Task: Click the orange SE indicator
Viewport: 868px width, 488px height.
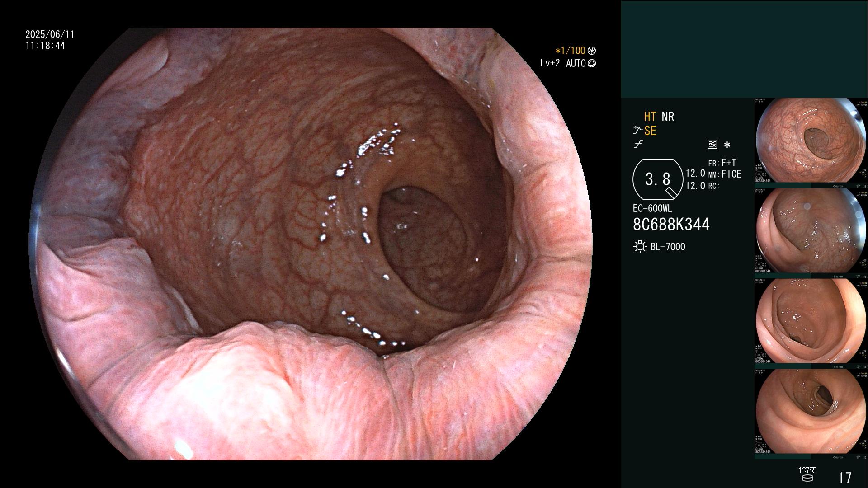Action: (650, 131)
